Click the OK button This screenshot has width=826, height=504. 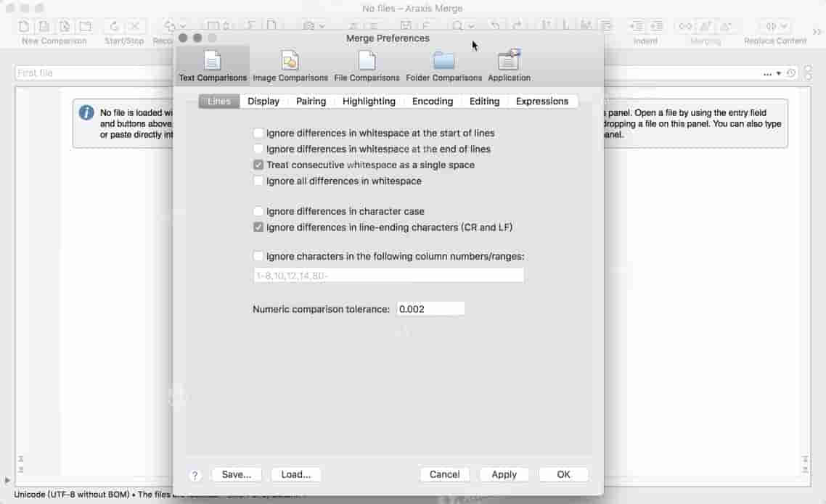[564, 474]
